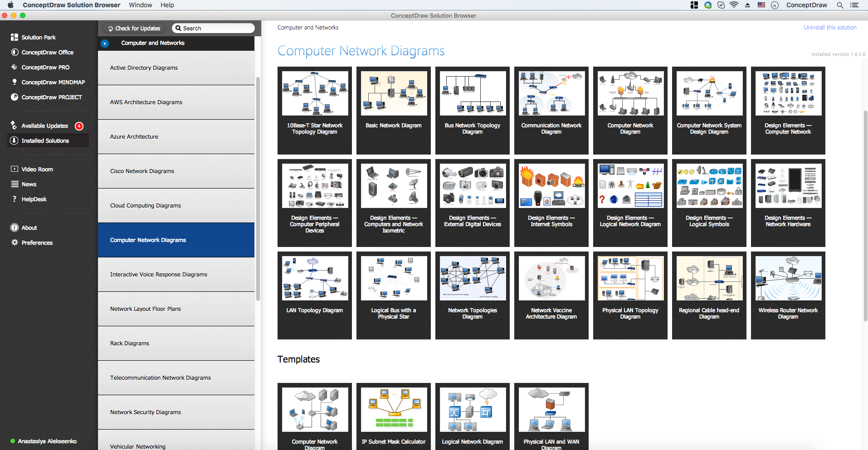Select Computer Network Diagrams solution

176,240
